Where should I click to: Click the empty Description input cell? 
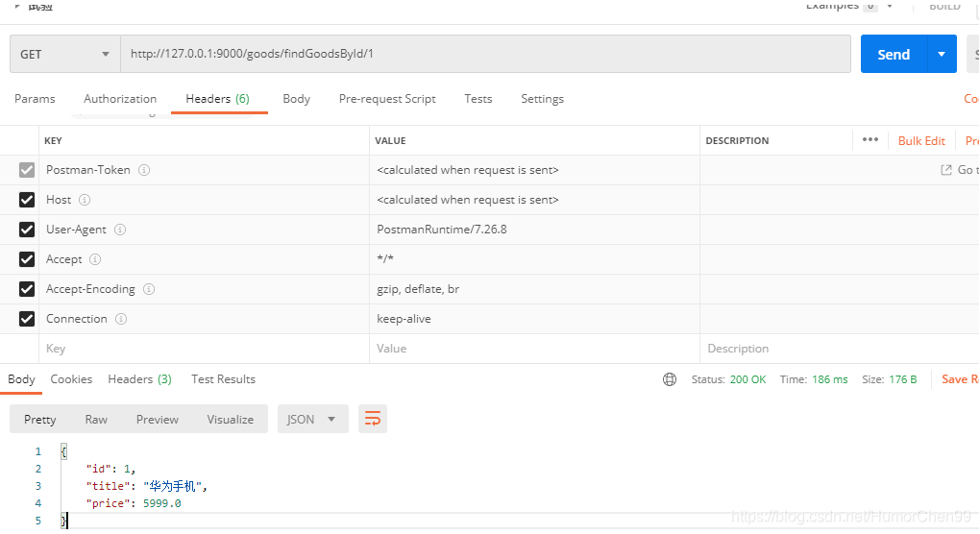point(840,349)
